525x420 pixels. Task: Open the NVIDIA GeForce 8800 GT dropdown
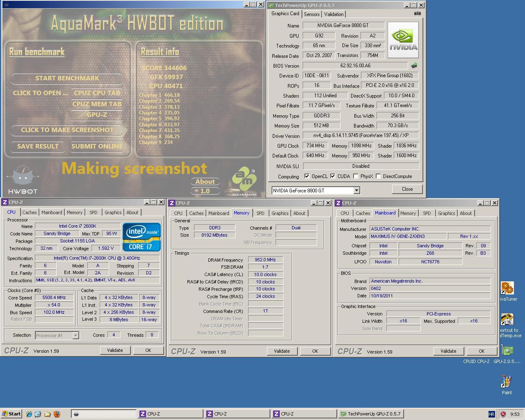point(356,190)
